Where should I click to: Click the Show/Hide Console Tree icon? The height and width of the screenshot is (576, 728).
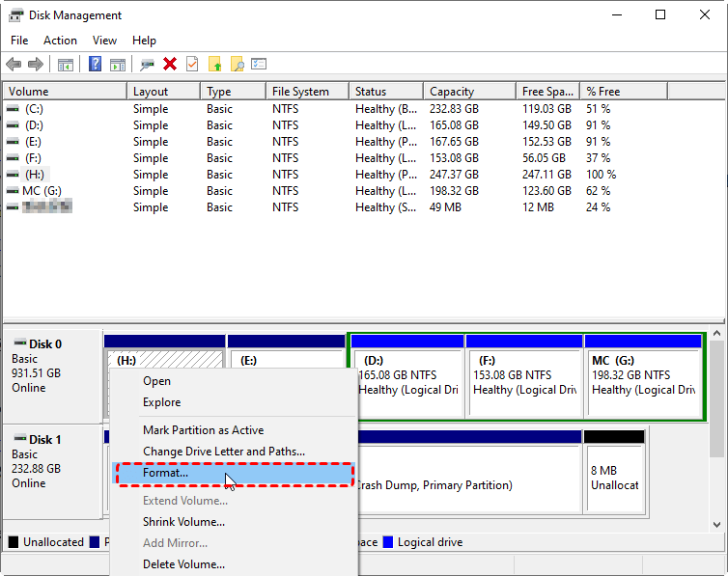click(66, 65)
